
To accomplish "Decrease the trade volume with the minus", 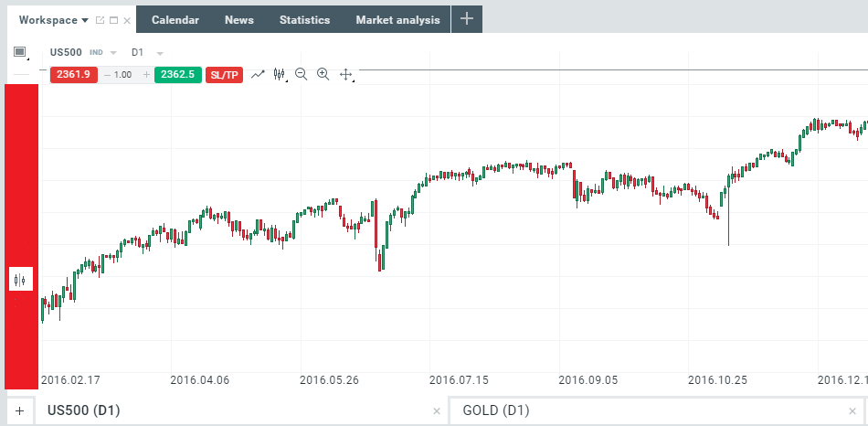I will tap(107, 74).
